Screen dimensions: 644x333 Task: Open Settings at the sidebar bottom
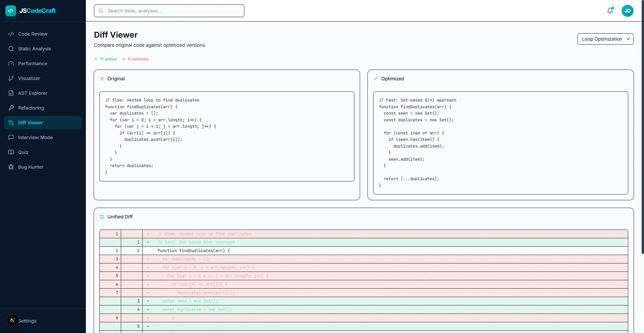[x=27, y=321]
